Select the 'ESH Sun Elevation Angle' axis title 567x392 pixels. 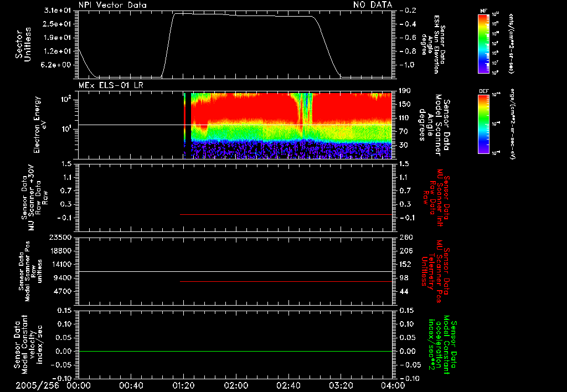click(x=433, y=44)
